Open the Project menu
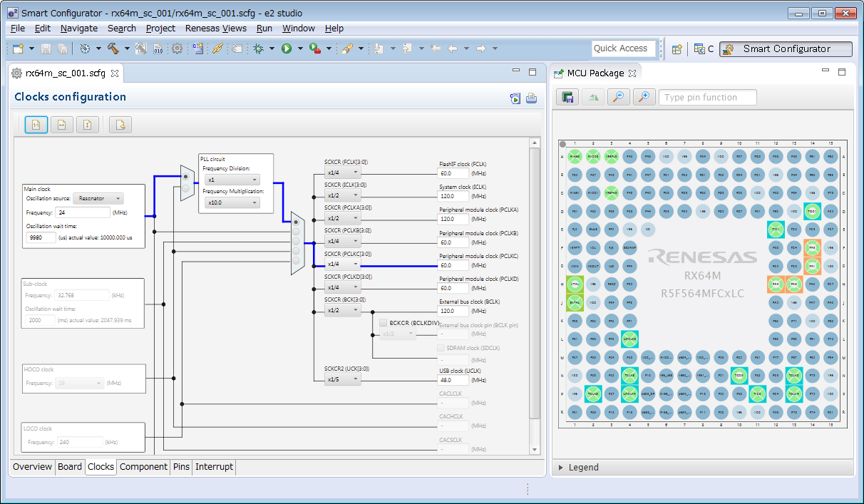 [x=160, y=29]
